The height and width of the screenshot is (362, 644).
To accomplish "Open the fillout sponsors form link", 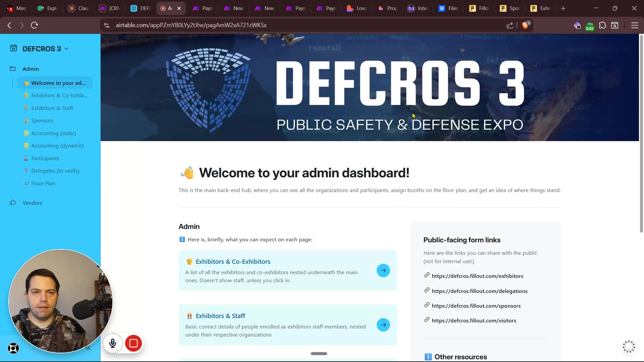I will click(x=476, y=306).
